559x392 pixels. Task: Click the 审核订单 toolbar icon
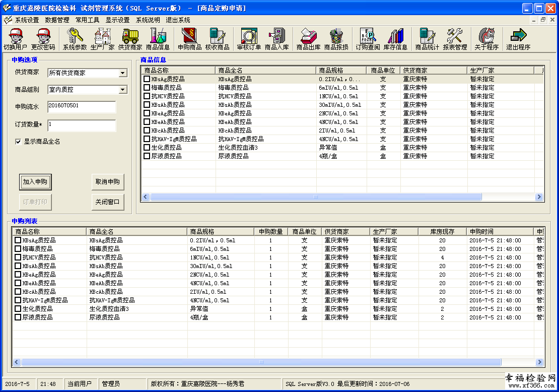(249, 39)
